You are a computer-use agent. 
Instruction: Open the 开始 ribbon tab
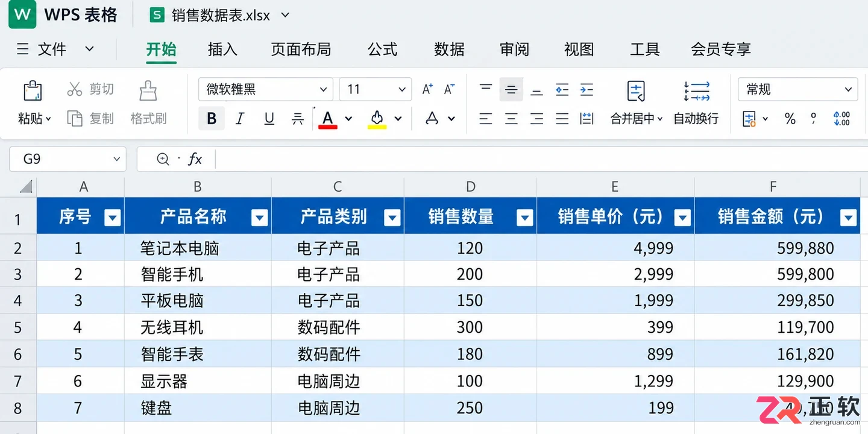tap(162, 49)
